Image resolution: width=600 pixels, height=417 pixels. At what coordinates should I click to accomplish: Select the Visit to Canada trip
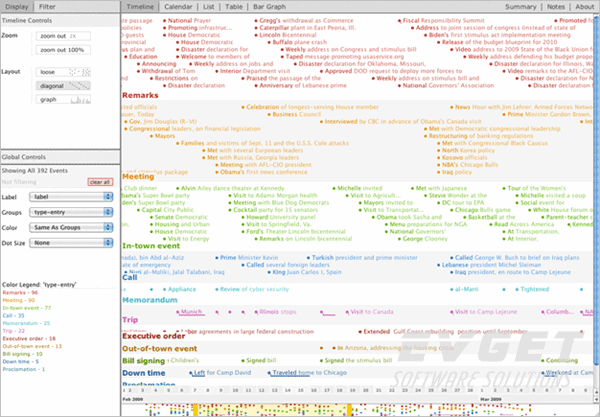[x=370, y=312]
